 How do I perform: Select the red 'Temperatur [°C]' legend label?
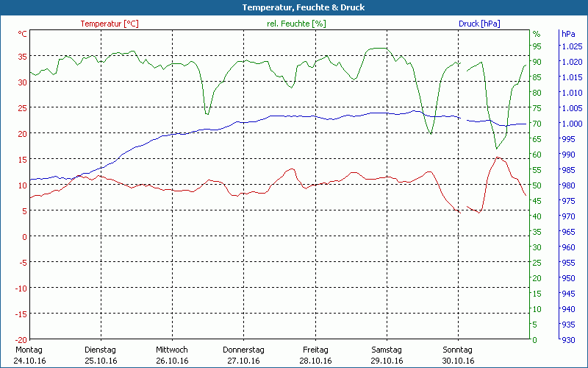[110, 24]
